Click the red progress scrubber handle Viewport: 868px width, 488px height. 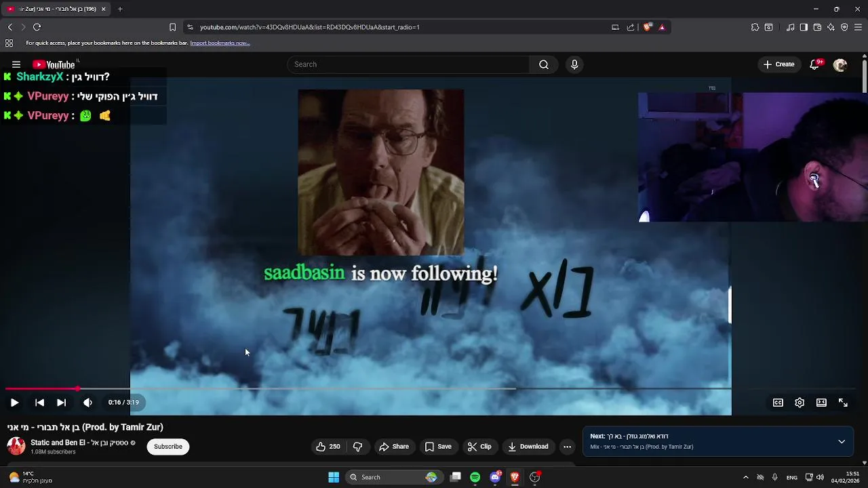click(77, 389)
